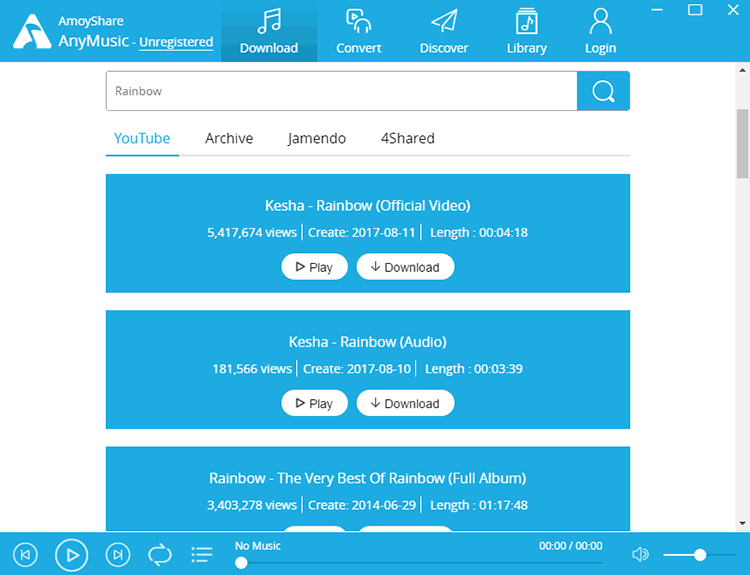Screen dimensions: 750x575
Task: Download Kesha - Rainbow (Audio)
Action: pyautogui.click(x=405, y=403)
